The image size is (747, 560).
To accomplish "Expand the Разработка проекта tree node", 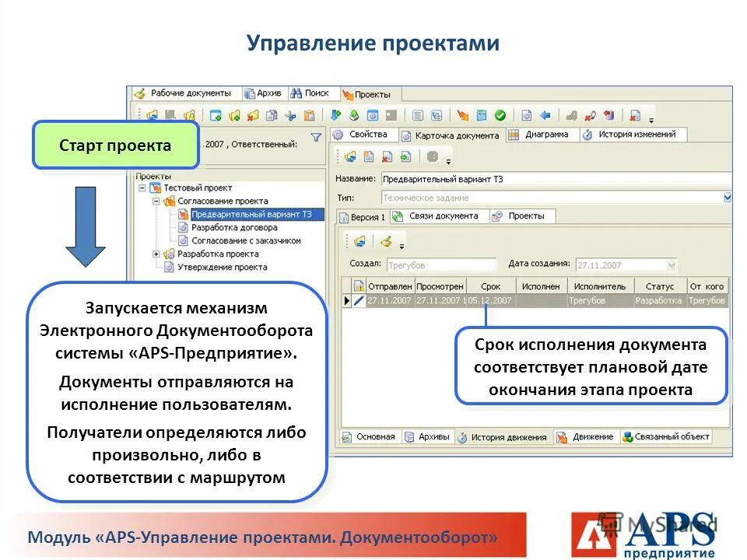I will tap(156, 254).
